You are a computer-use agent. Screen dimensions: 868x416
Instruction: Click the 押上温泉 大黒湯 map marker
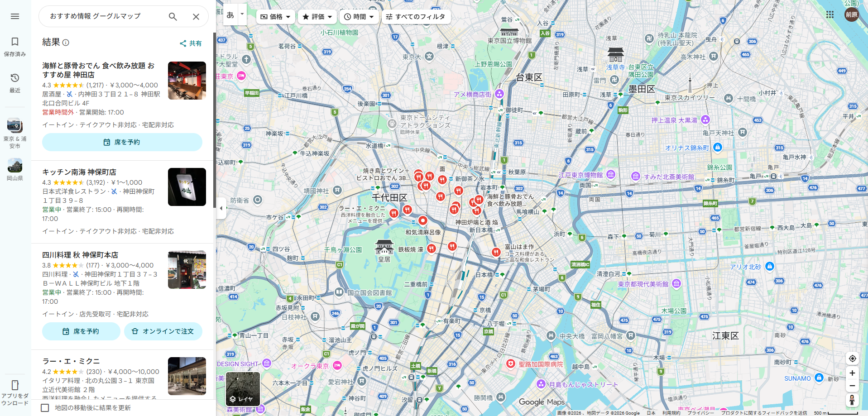[x=705, y=120]
